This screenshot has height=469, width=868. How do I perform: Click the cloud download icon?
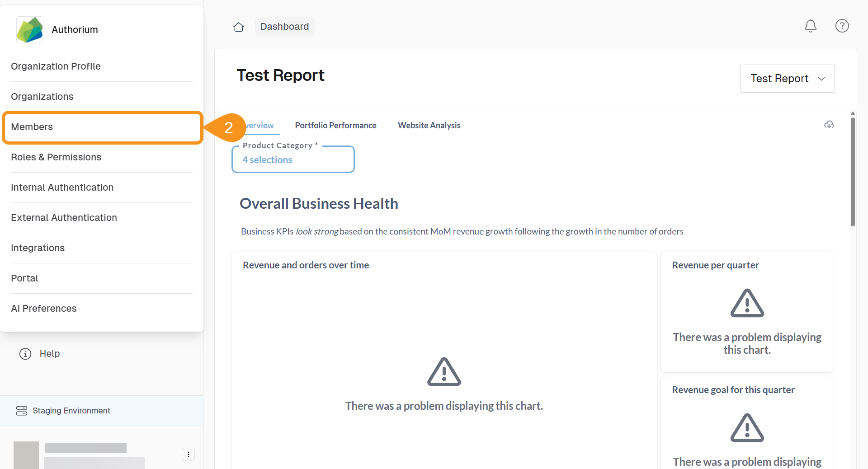[x=829, y=125]
